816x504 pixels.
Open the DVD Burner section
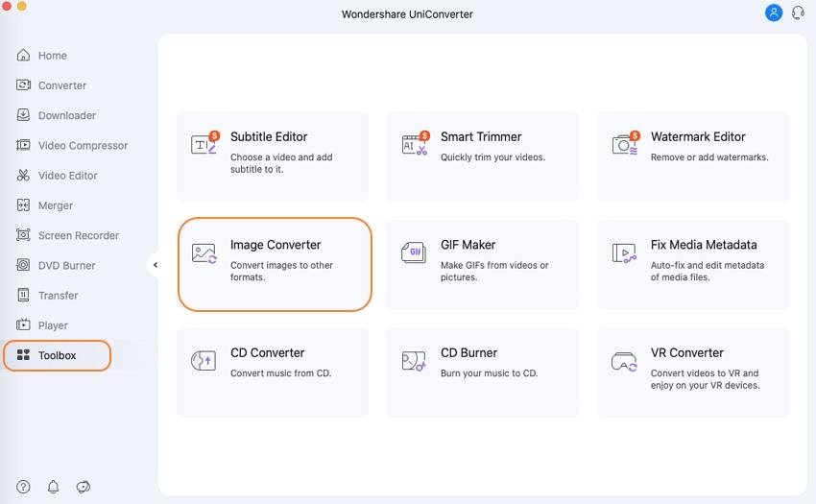point(66,266)
